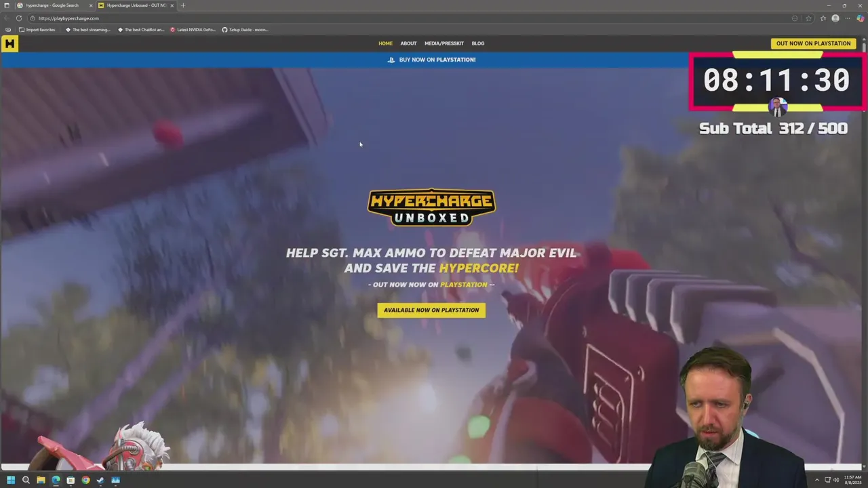
Task: Open 'The best streaming...' bookmark
Action: coord(87,30)
